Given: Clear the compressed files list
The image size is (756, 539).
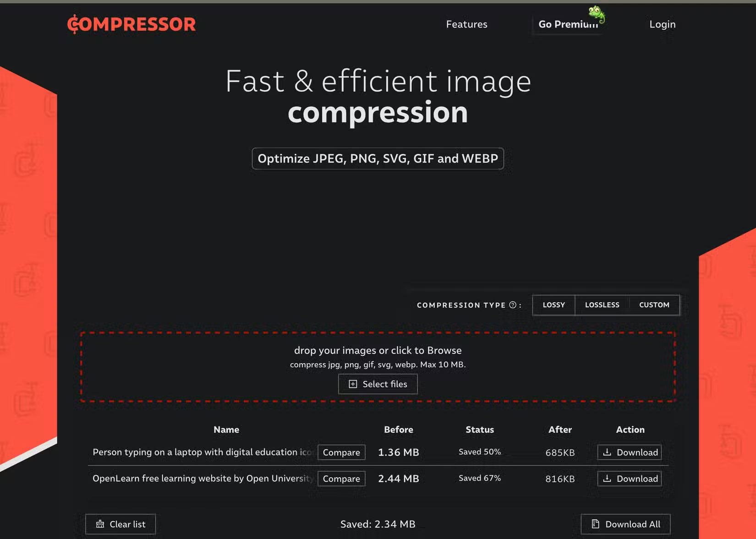Looking at the screenshot, I should tap(121, 524).
